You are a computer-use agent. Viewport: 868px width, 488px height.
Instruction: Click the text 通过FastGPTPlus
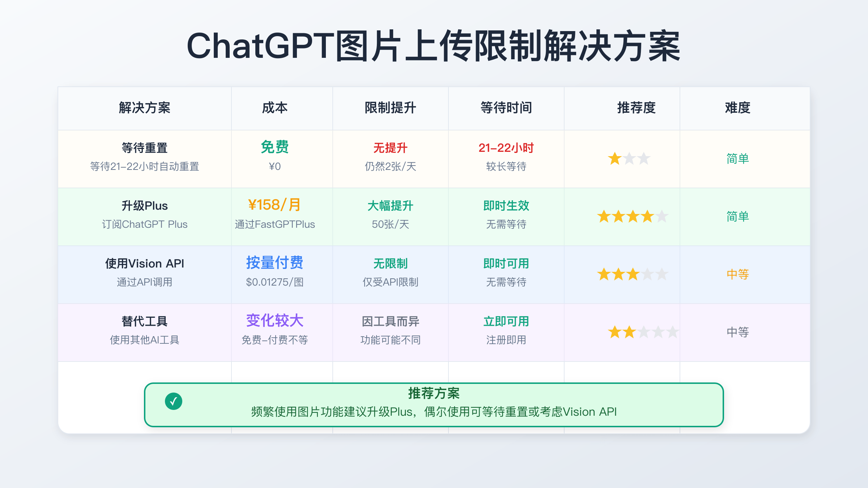click(275, 224)
